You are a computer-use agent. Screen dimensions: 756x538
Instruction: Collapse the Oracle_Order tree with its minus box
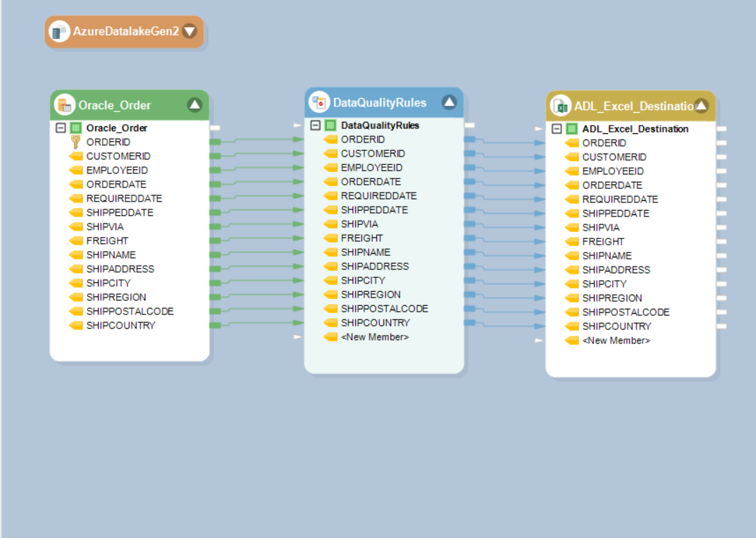[x=60, y=128]
